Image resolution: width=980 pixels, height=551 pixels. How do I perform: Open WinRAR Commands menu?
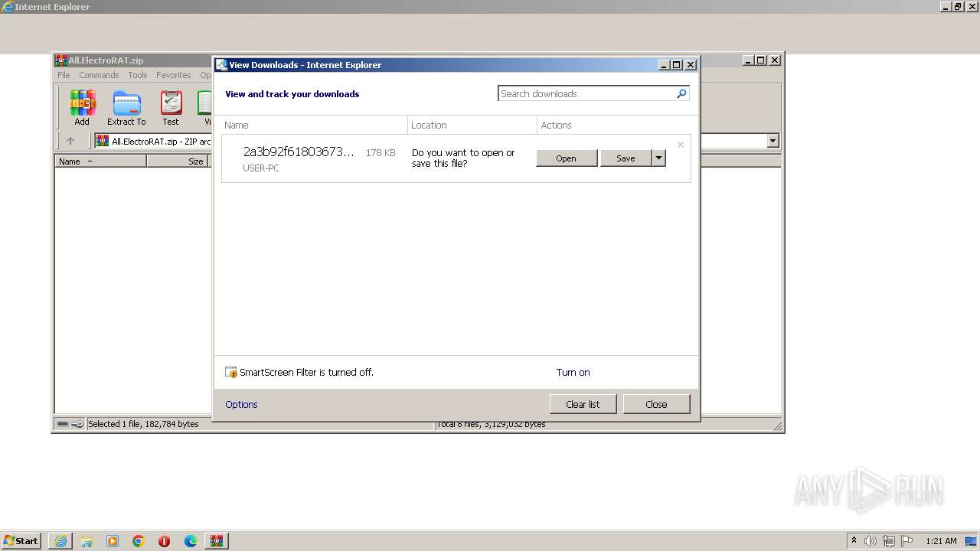(99, 75)
